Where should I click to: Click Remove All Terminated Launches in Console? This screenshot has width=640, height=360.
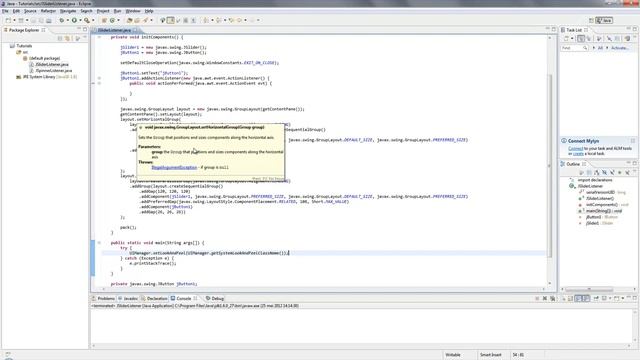coord(553,299)
